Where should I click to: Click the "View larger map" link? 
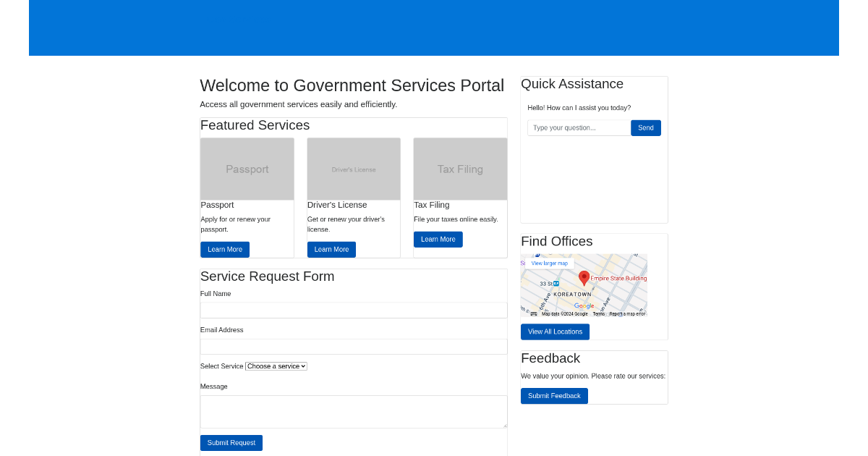(550, 263)
